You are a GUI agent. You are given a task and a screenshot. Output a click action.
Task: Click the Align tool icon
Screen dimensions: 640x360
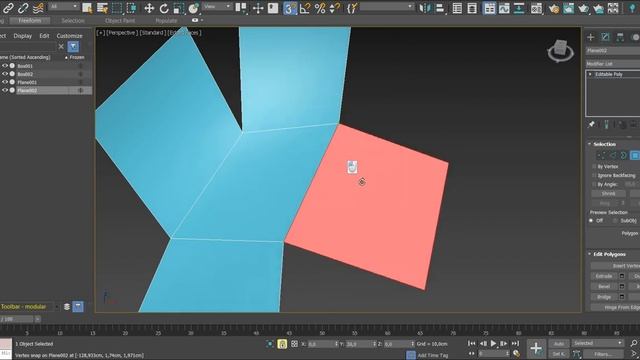point(440,8)
